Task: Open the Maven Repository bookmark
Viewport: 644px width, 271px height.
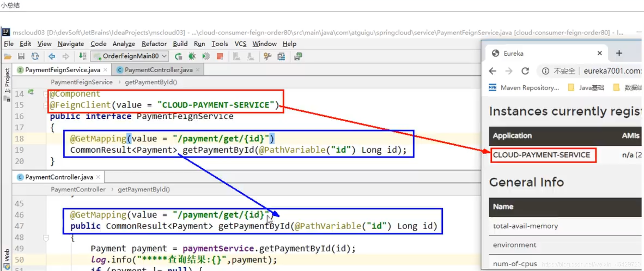Action: pyautogui.click(x=524, y=88)
